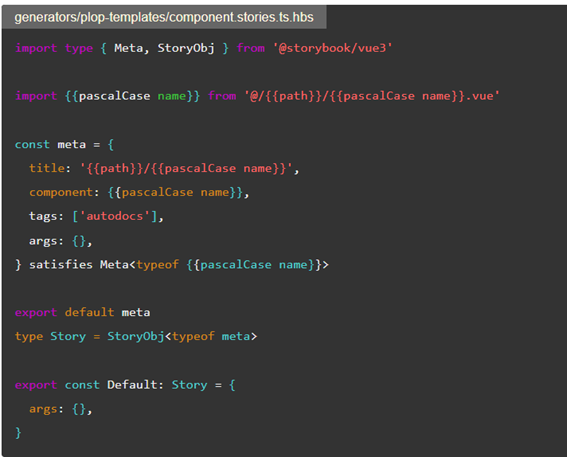
Task: Click the tags property key
Action: pyautogui.click(x=43, y=216)
